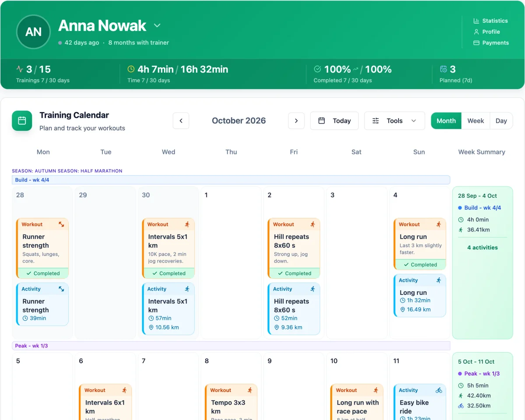525x420 pixels.
Task: Click the Completed badge on Long run workout
Action: (420, 265)
